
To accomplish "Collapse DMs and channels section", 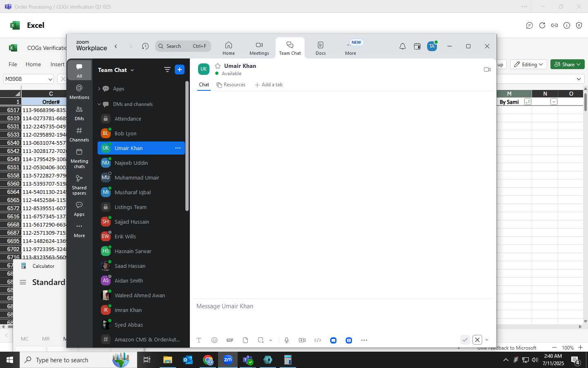I will click(x=99, y=104).
